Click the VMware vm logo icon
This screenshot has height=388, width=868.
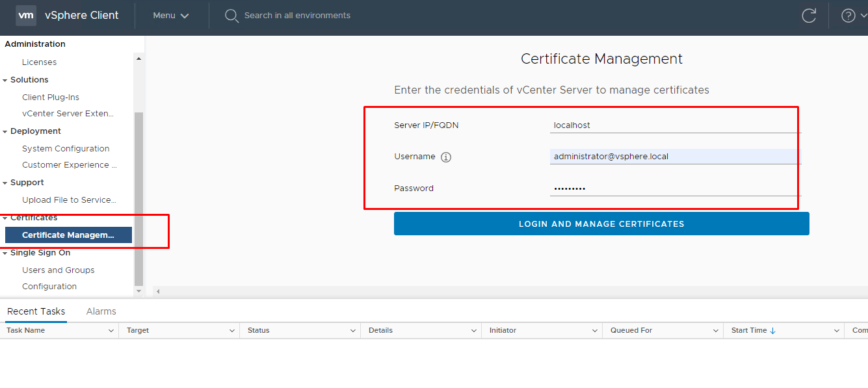point(26,15)
